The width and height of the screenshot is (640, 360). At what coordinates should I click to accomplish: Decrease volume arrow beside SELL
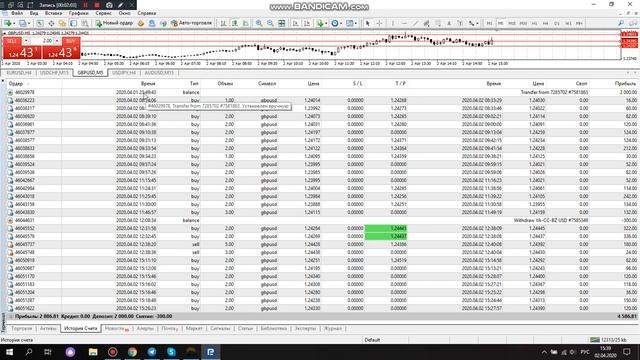tap(26, 41)
